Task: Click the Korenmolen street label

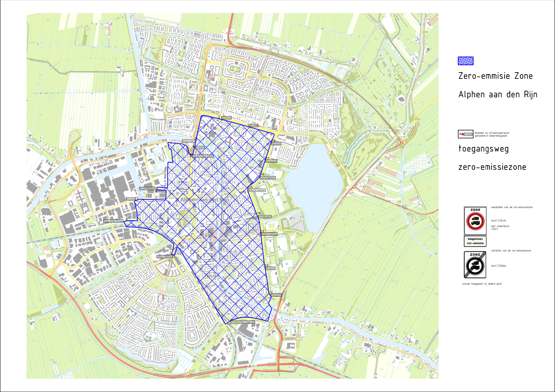Action: pyautogui.click(x=270, y=268)
